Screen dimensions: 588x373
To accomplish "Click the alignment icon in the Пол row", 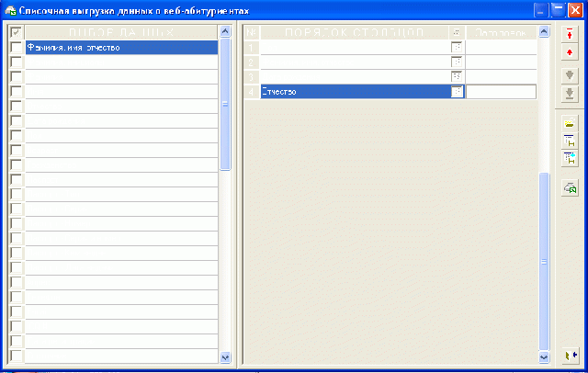I will click(457, 47).
